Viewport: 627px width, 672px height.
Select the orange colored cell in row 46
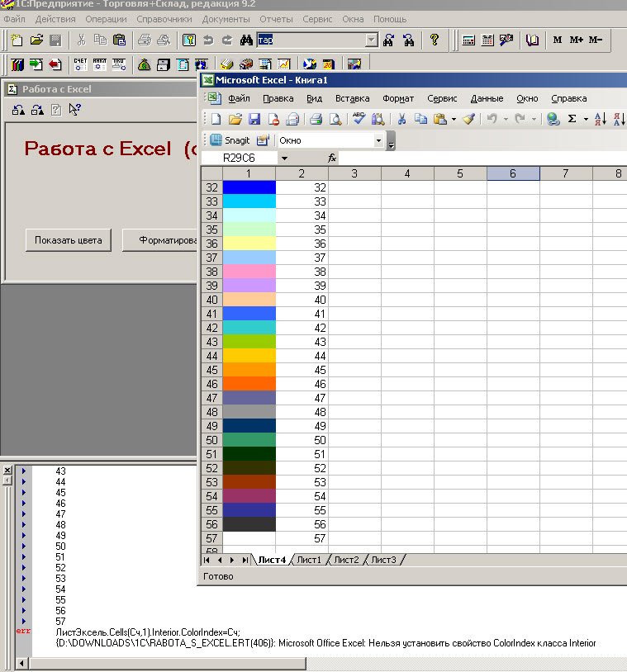coord(249,384)
